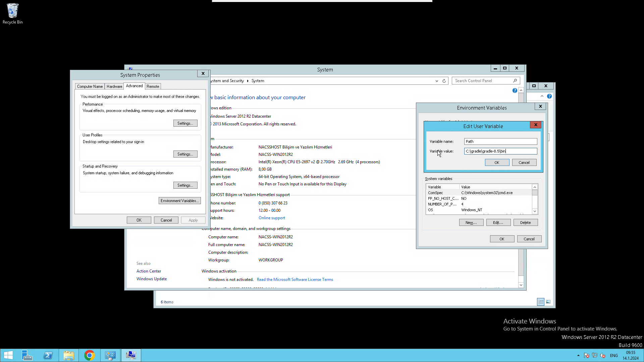The height and width of the screenshot is (362, 644).
Task: Launch Server Manager from the taskbar
Action: (27, 355)
